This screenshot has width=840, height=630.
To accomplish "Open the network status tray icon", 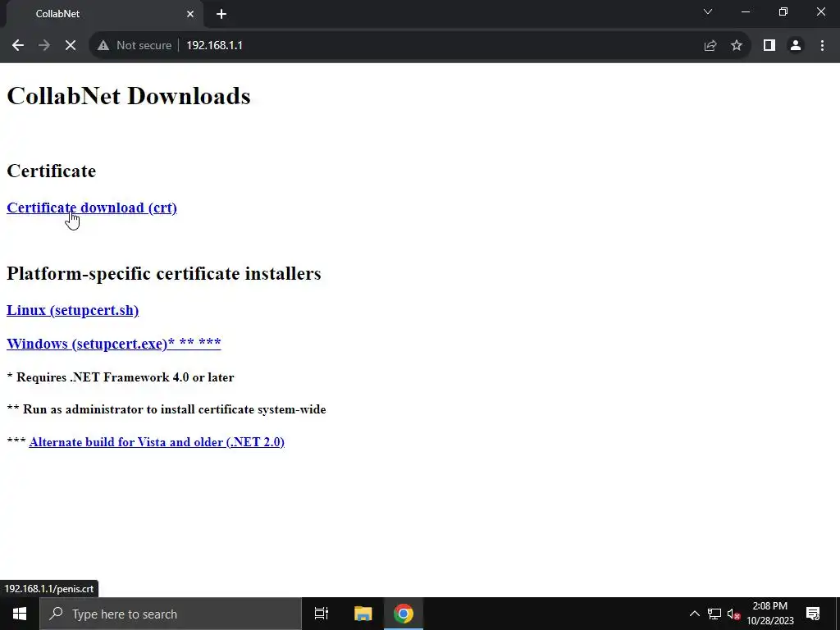I will coord(714,614).
